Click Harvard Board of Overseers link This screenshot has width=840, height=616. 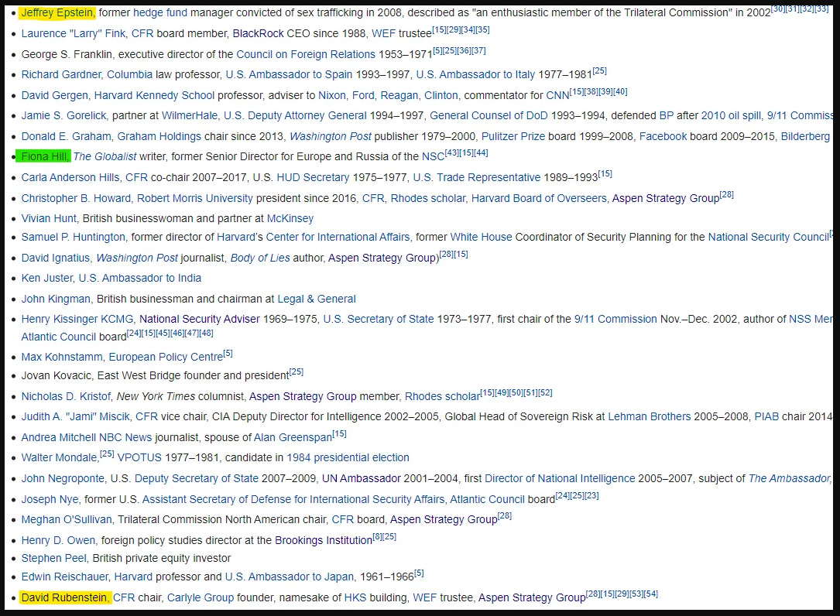tap(539, 198)
